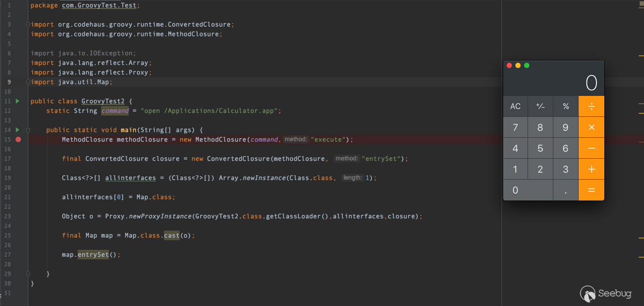The image size is (644, 306).
Task: Click the fold end marker on line 9
Action: 28,82
